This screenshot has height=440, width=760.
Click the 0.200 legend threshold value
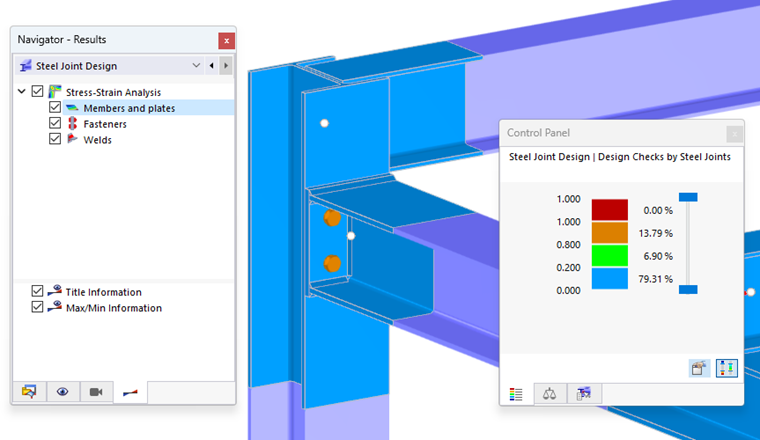pos(568,267)
